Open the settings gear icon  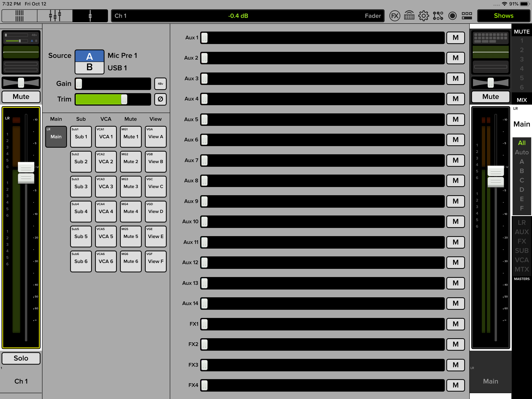424,16
